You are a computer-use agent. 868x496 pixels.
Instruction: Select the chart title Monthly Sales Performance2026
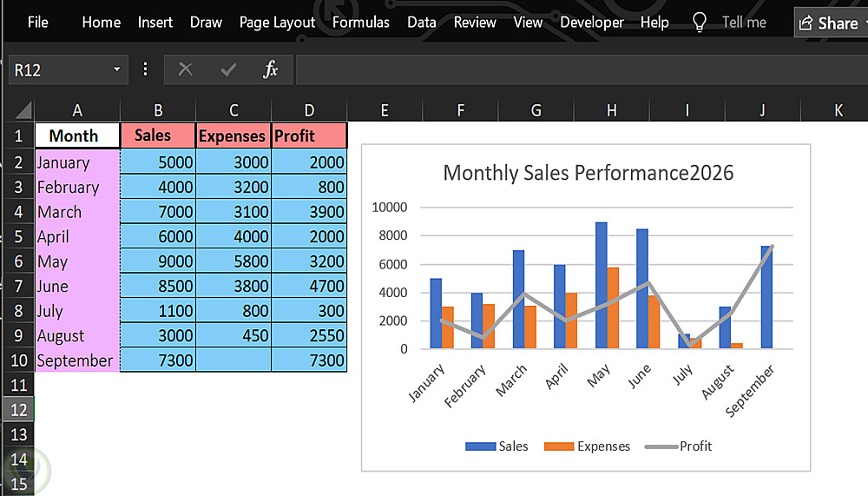pyautogui.click(x=588, y=173)
